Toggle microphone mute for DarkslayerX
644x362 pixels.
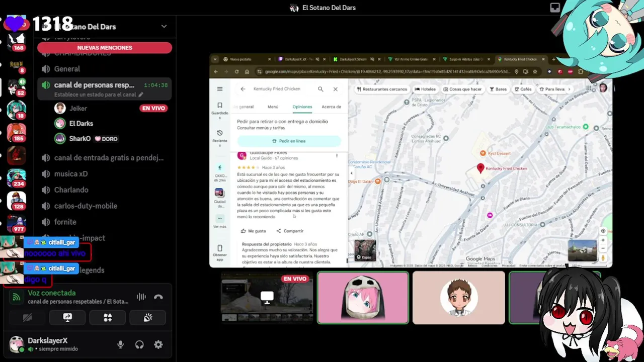click(120, 344)
